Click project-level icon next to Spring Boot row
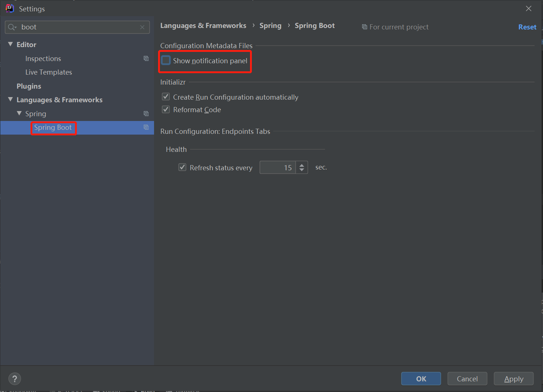Image resolution: width=543 pixels, height=392 pixels. (146, 127)
